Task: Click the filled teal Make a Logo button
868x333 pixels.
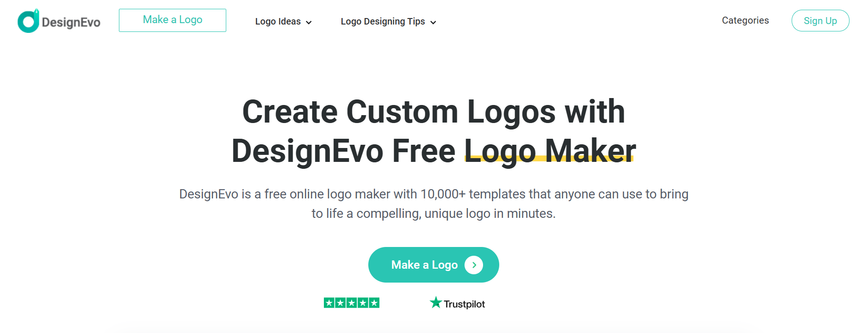Action: coord(434,265)
